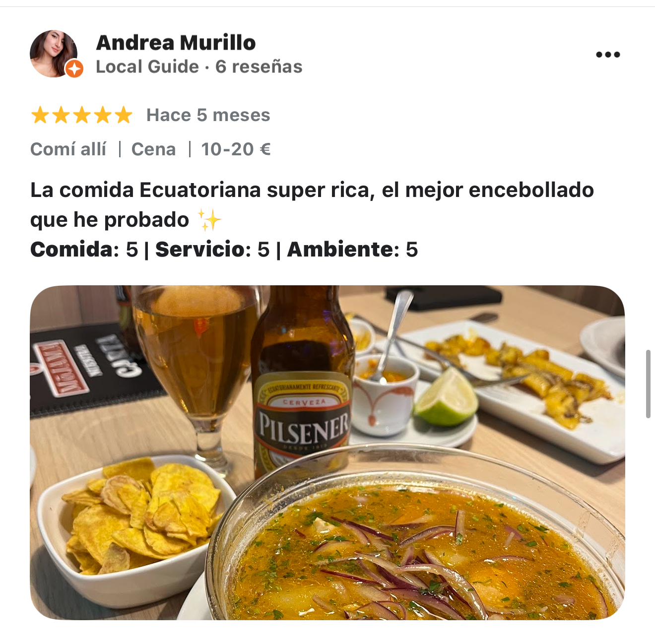Click Andrea Murillo's profile picture
The image size is (655, 644).
54,54
